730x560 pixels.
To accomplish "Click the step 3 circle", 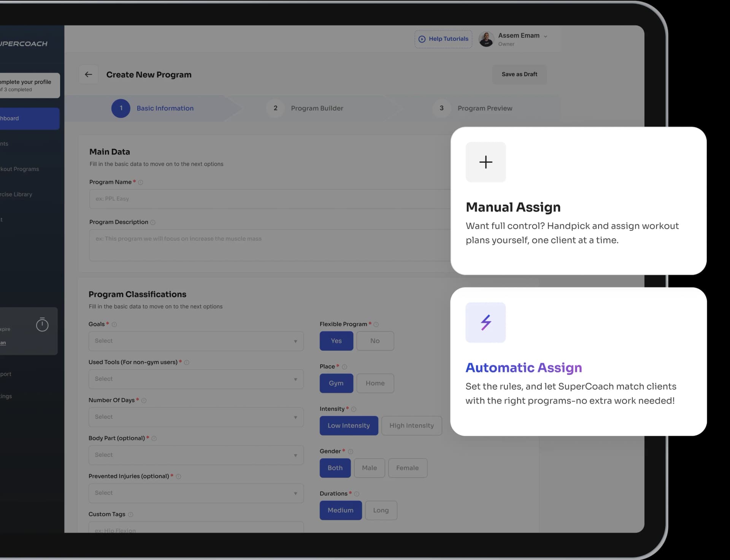I will point(441,108).
